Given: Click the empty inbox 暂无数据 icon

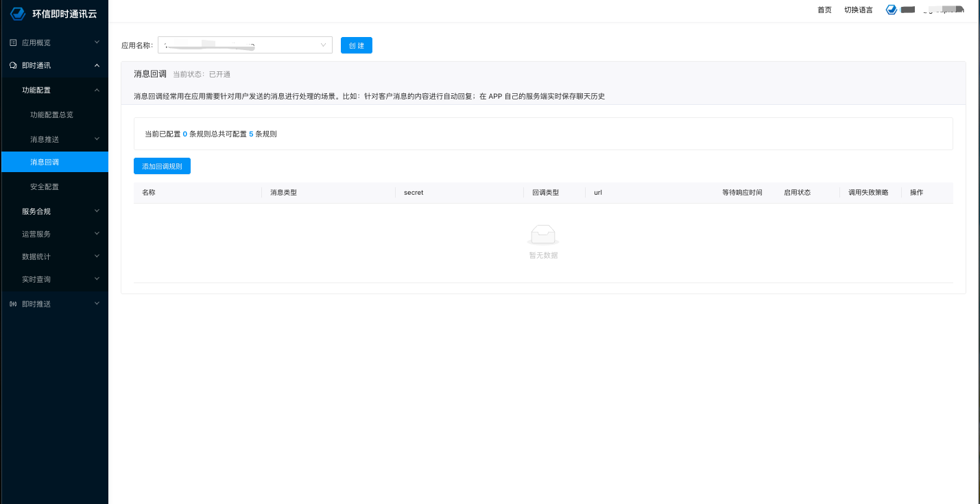Looking at the screenshot, I should [543, 235].
